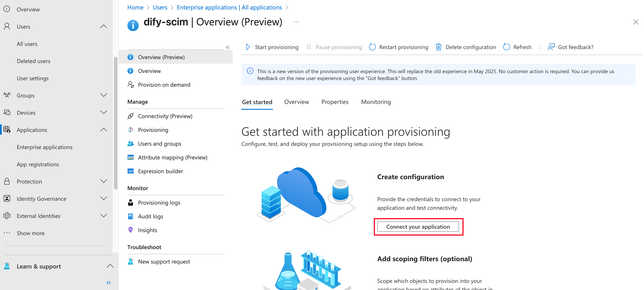
Task: Collapse the left navigation sidebar
Action: pos(108,282)
